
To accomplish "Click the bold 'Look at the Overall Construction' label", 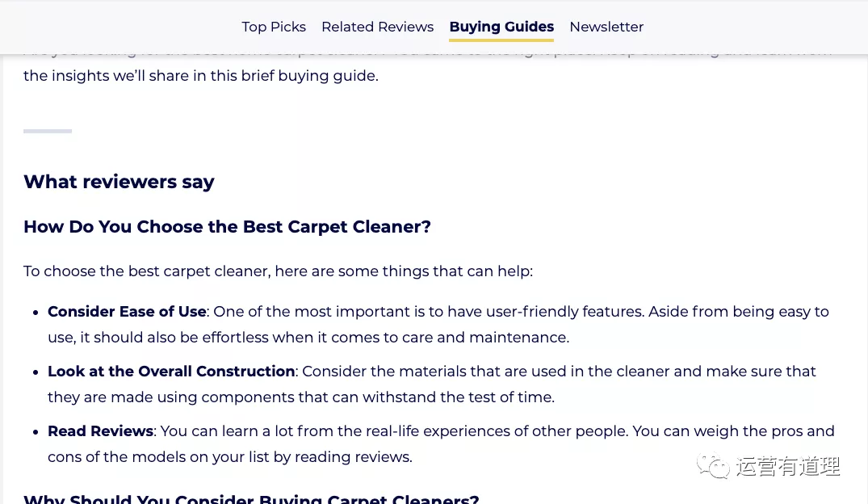I will tap(171, 371).
